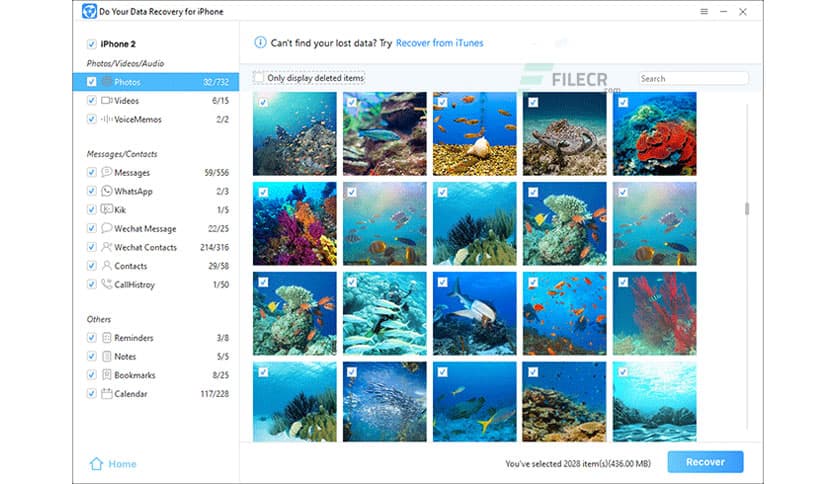Open the Wechat Contacts category
Viewport: 836px width, 484px height.
point(145,247)
